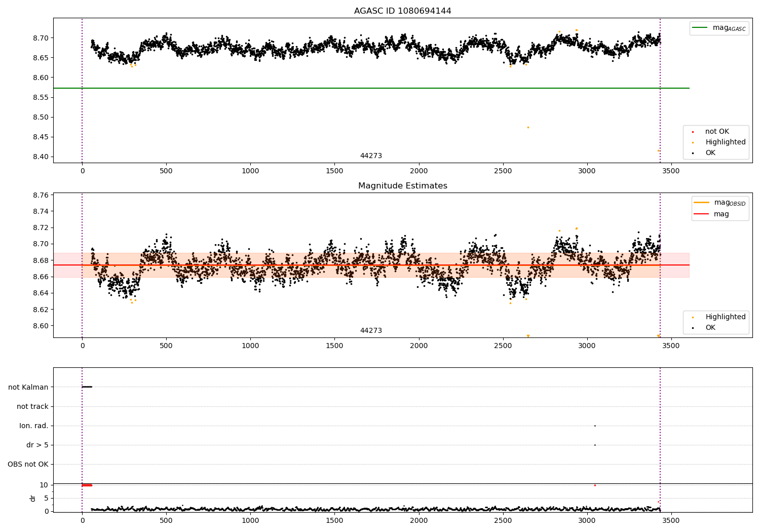Viewport: 760px width, 532px height.
Task: Click the green mag AGASC horizontal line in top plot
Action: pos(371,88)
